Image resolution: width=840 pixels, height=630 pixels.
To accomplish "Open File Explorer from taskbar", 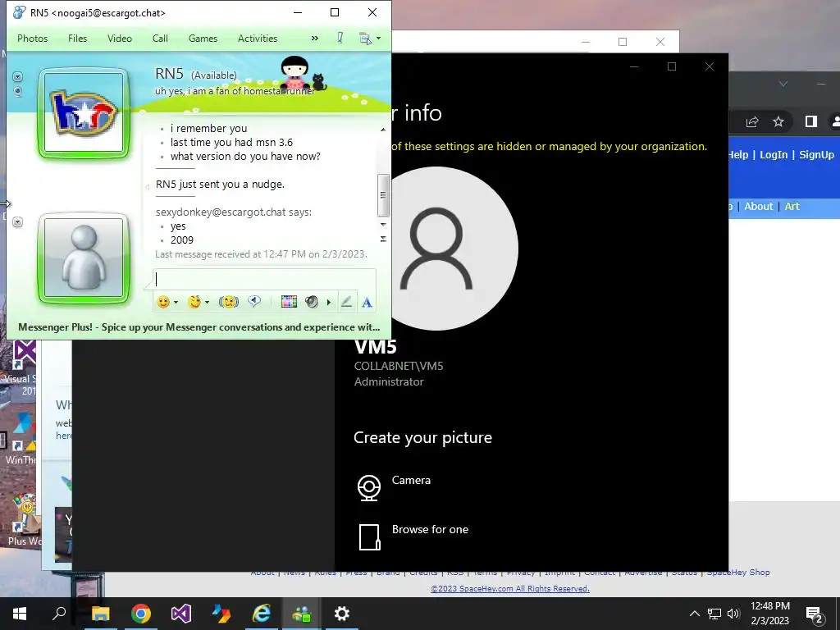I will (x=100, y=614).
